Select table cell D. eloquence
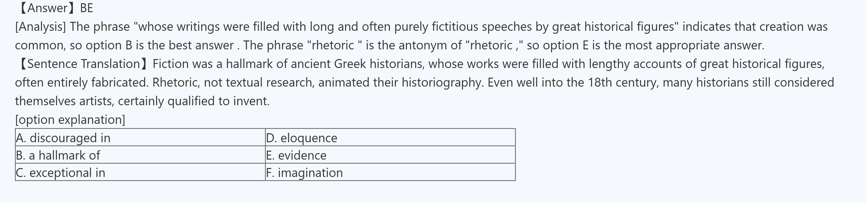 302,138
